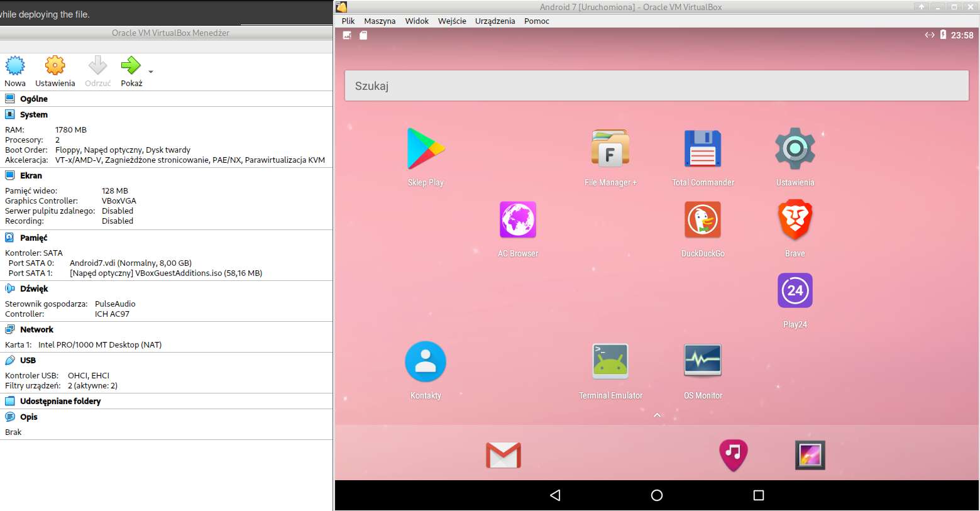The height and width of the screenshot is (511, 980).
Task: Open Android Ustawienia gear app
Action: pyautogui.click(x=795, y=149)
